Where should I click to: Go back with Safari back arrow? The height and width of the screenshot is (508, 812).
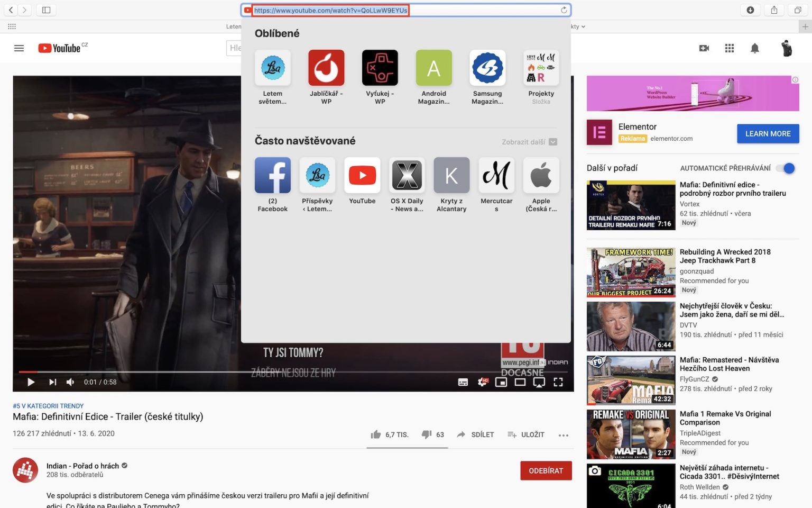(x=11, y=10)
